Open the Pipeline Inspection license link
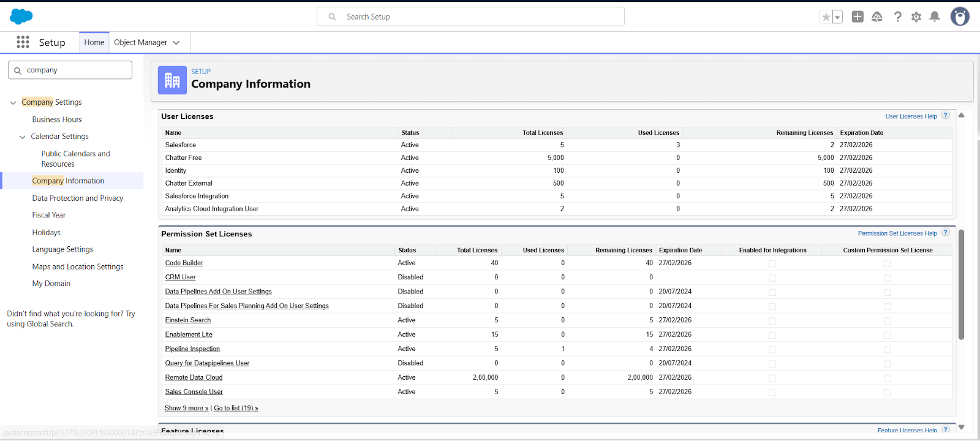Screen dimensions: 980x441 click(x=192, y=349)
